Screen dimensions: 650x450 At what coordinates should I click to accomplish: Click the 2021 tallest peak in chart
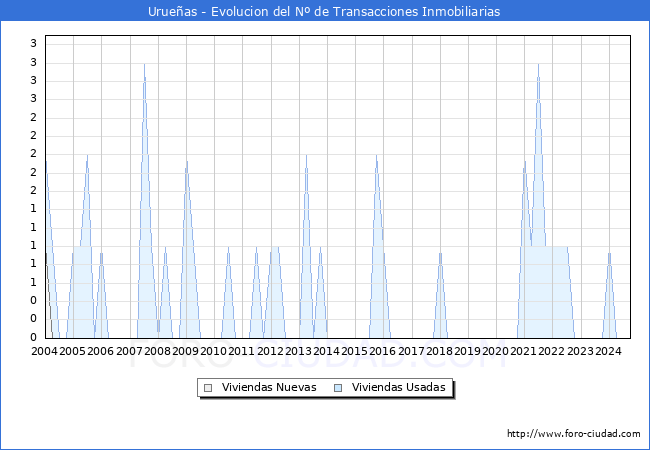538,65
